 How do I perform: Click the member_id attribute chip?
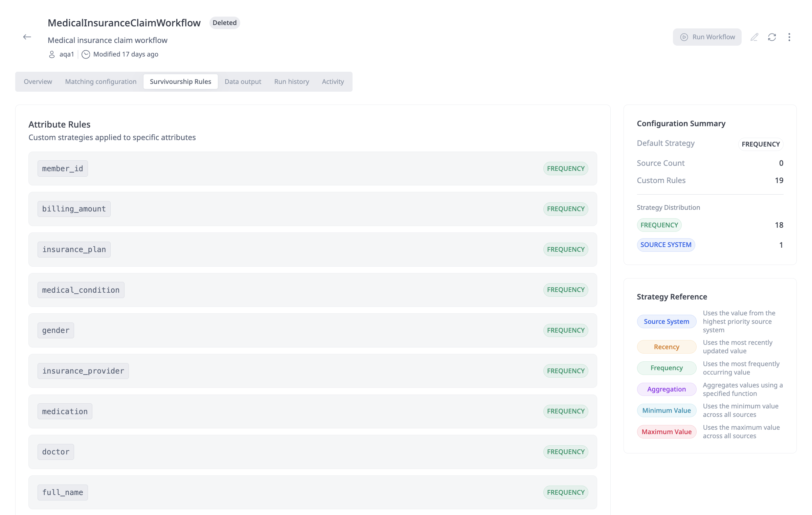(63, 169)
